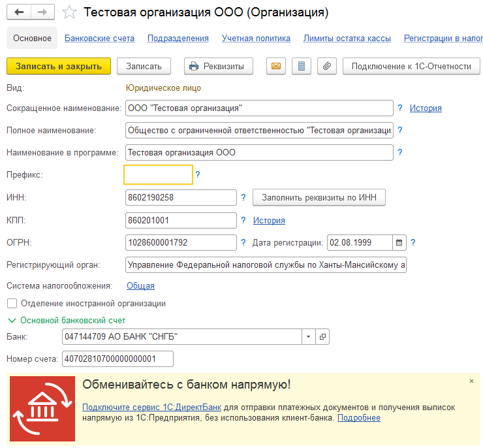Click the back navigation arrow
Image resolution: width=483 pixels, height=448 pixels.
point(18,12)
